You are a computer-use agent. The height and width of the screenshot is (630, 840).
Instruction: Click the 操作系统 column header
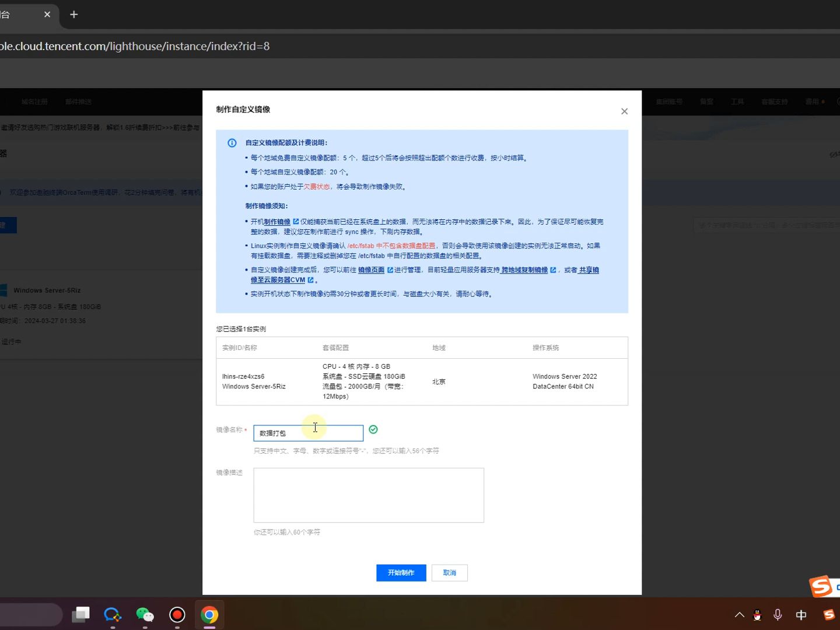546,348
